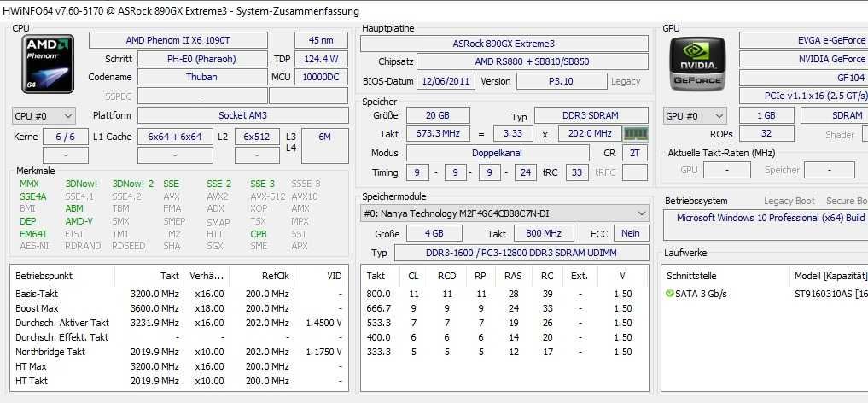Open the CPU #0 selector dropdown
Screen dimensions: 868x403
(x=44, y=116)
